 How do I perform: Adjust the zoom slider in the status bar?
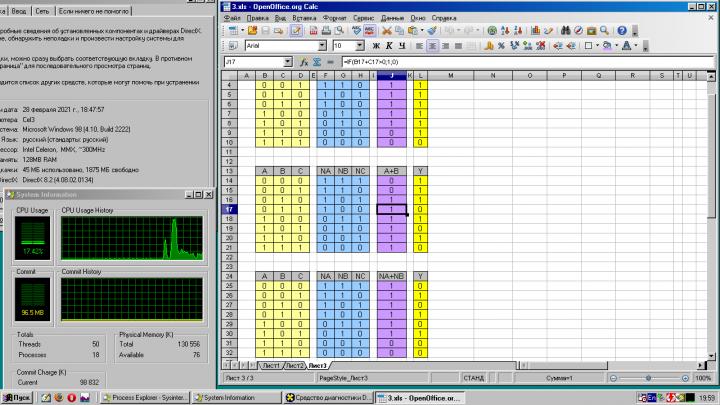click(652, 379)
